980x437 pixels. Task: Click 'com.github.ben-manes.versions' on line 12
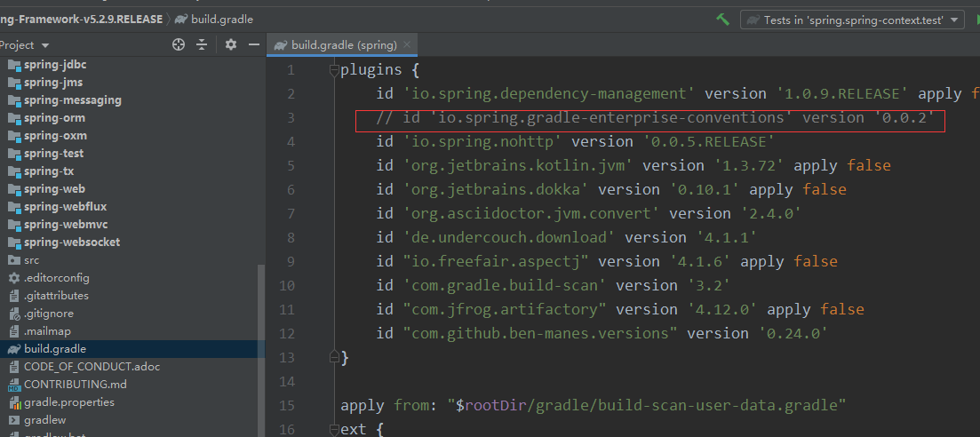click(x=540, y=333)
